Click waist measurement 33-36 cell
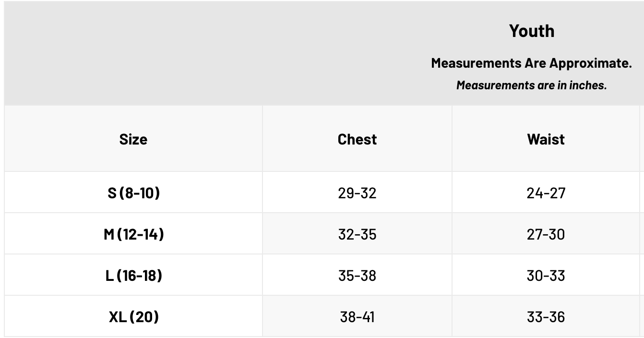 546,317
